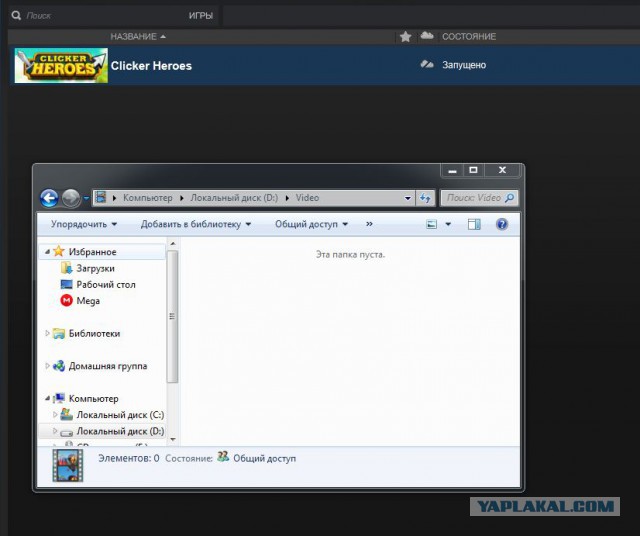This screenshot has width=640, height=536.
Task: Expand the Библиотеки group
Action: pyautogui.click(x=47, y=333)
